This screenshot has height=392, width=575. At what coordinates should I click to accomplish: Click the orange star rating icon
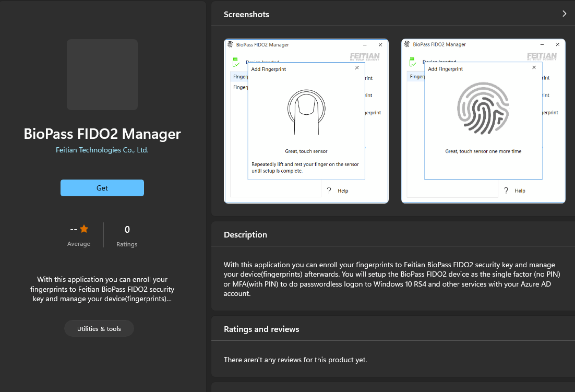pos(84,229)
